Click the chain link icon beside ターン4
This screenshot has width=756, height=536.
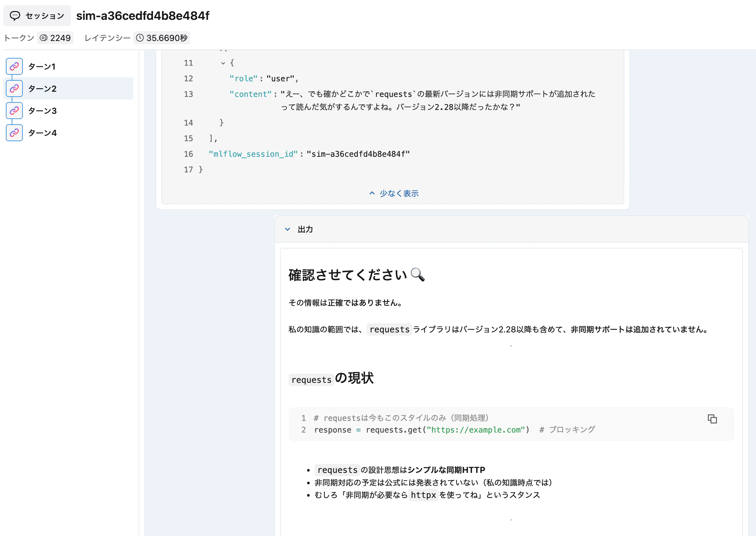(x=14, y=133)
